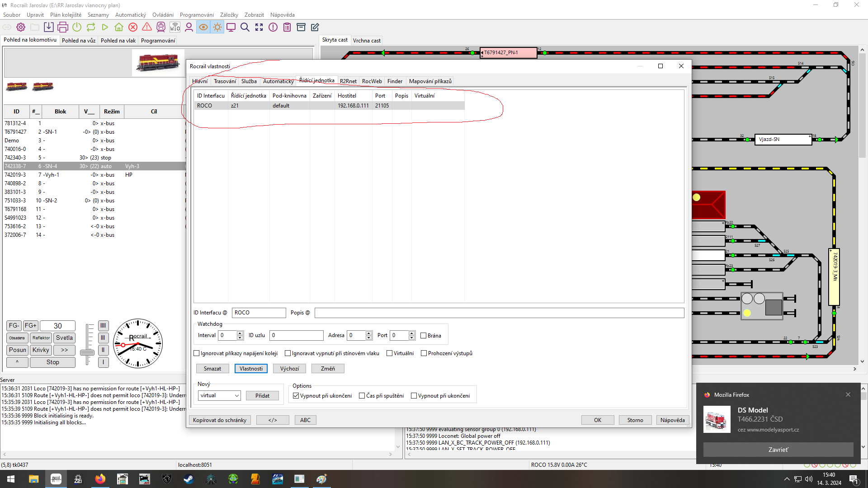Uncheck first Vypnout při ukončení option

tap(296, 396)
